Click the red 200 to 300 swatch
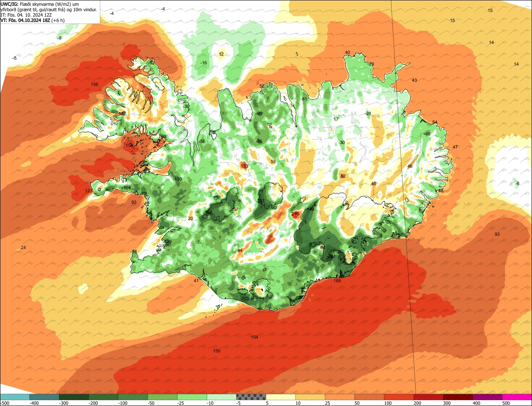The width and height of the screenshot is (532, 406). (428, 396)
